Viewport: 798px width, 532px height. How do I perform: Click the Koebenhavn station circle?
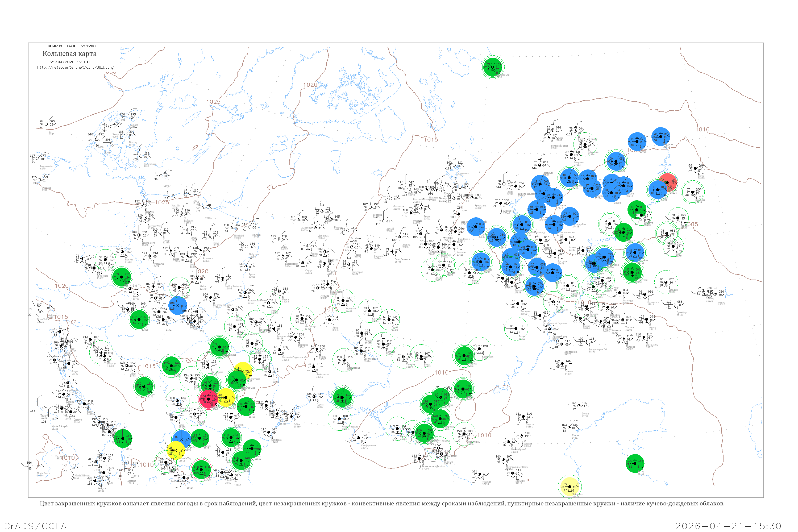(x=141, y=156)
